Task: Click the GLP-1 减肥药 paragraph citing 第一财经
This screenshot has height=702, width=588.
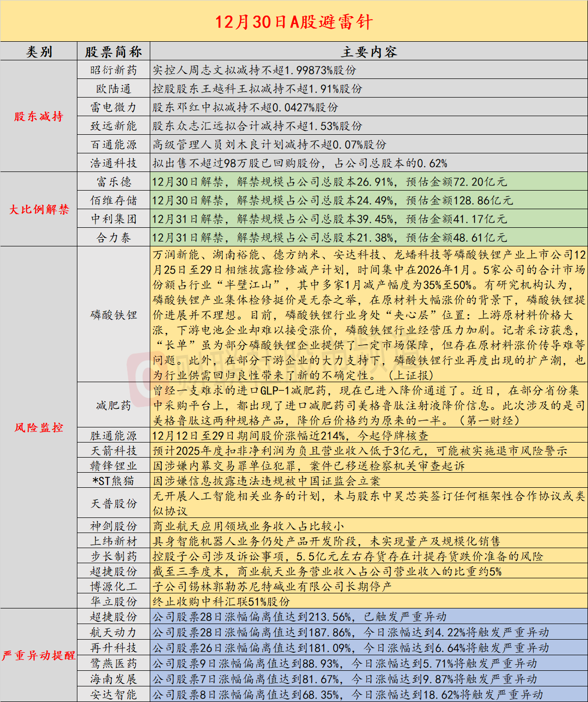Action: (x=369, y=405)
